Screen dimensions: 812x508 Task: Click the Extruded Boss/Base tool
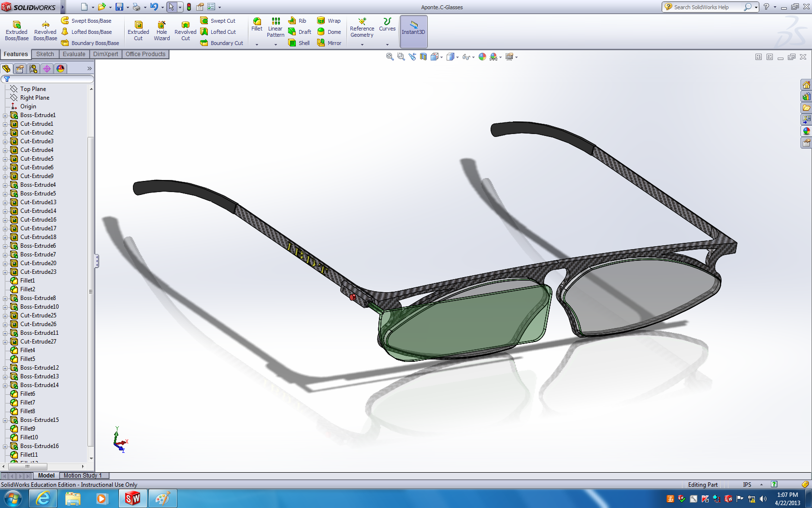tap(16, 31)
